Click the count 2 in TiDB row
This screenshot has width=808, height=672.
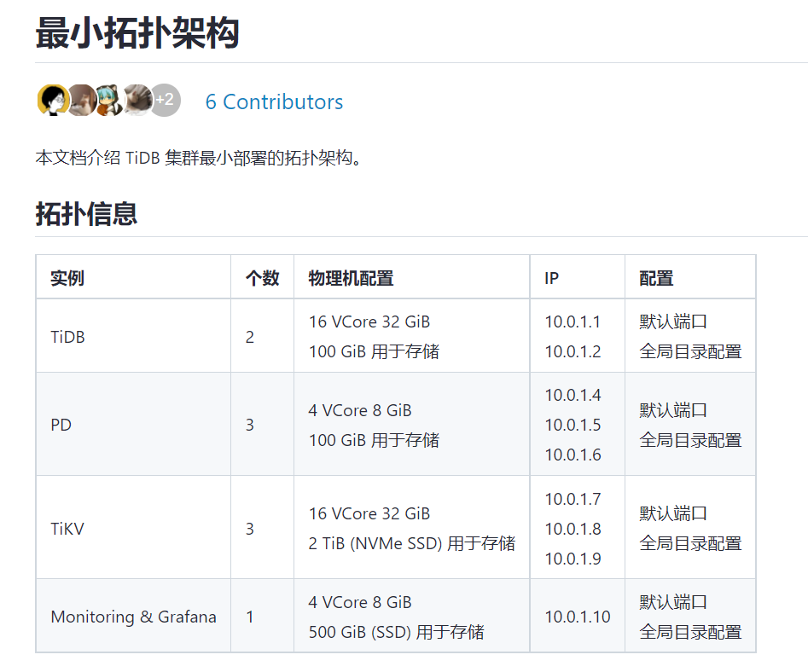tap(250, 337)
